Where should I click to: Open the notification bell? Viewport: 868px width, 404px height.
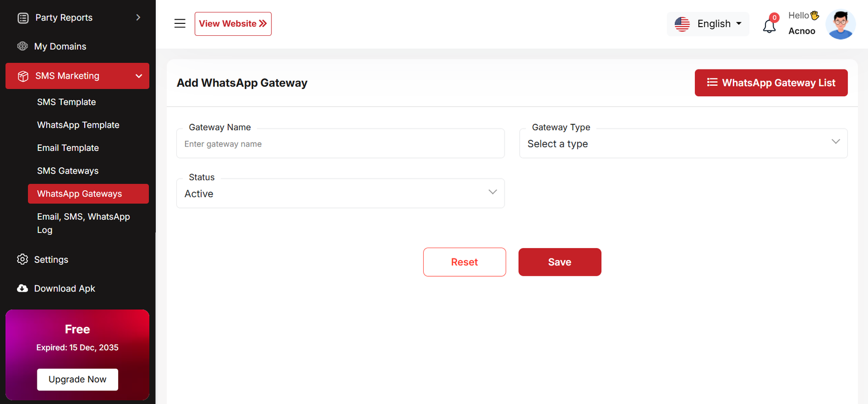(769, 26)
